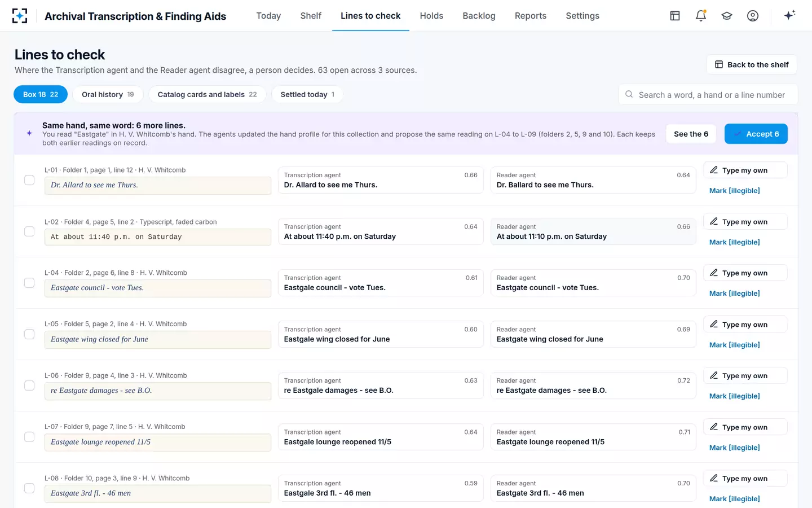Show Settled today lines
812x508 pixels.
point(307,94)
